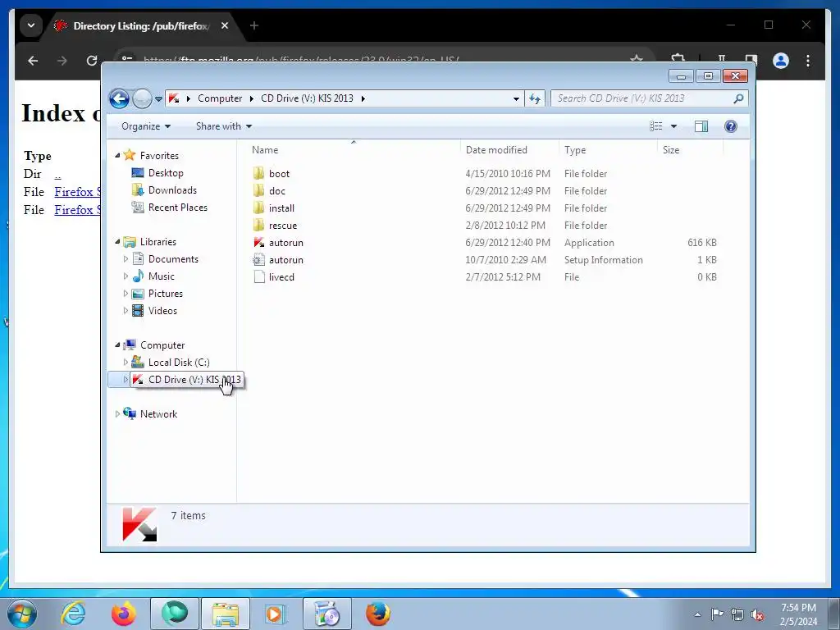Click the parent directory link

click(57, 175)
